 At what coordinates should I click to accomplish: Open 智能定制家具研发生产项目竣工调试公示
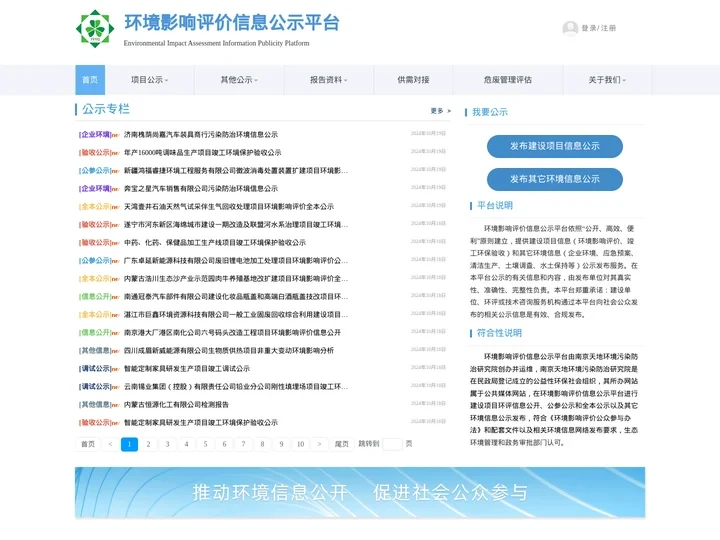tap(187, 368)
